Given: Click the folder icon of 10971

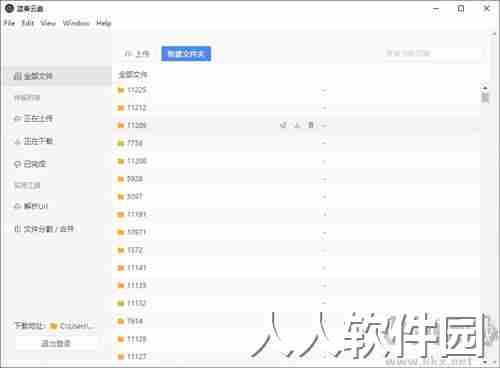Looking at the screenshot, I should tap(121, 232).
